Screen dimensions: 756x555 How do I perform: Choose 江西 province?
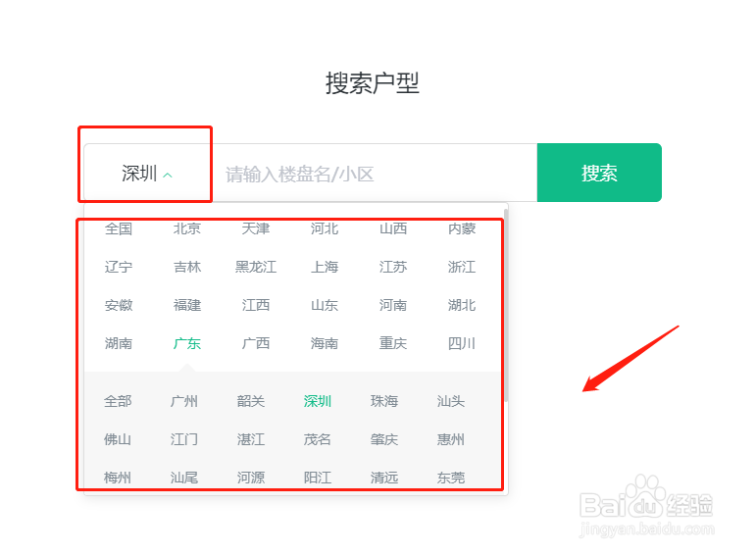tap(256, 305)
